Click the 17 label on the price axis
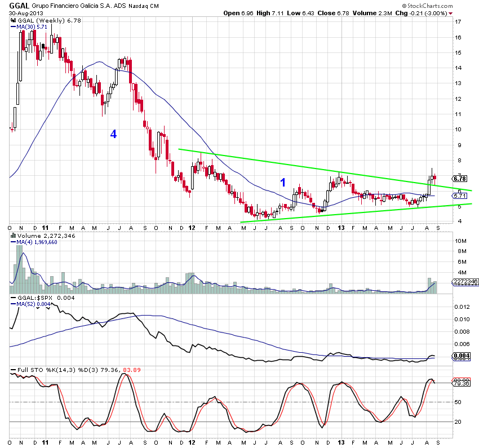The height and width of the screenshot is (448, 479). (458, 21)
